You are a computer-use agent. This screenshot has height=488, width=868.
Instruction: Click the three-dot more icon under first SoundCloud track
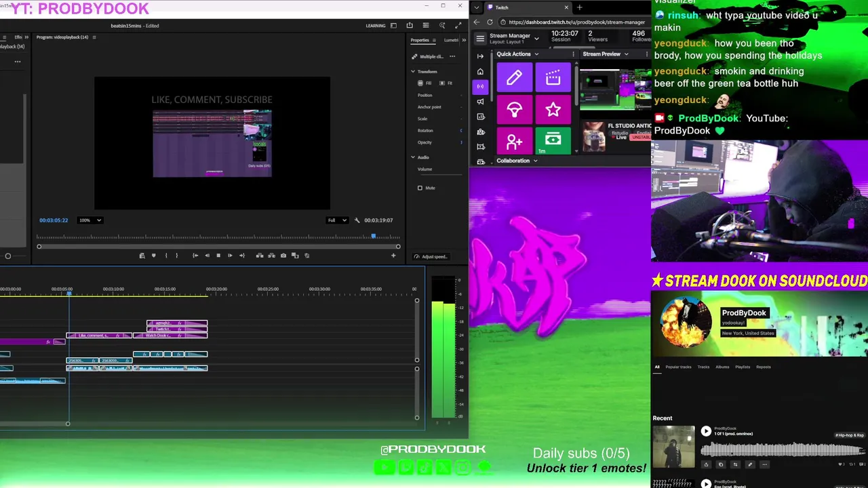pyautogui.click(x=764, y=464)
